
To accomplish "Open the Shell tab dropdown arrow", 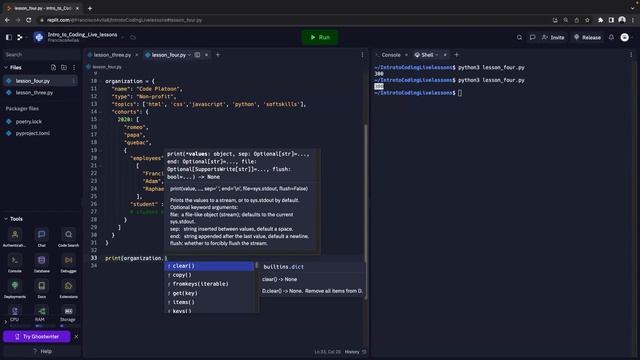I will [437, 55].
